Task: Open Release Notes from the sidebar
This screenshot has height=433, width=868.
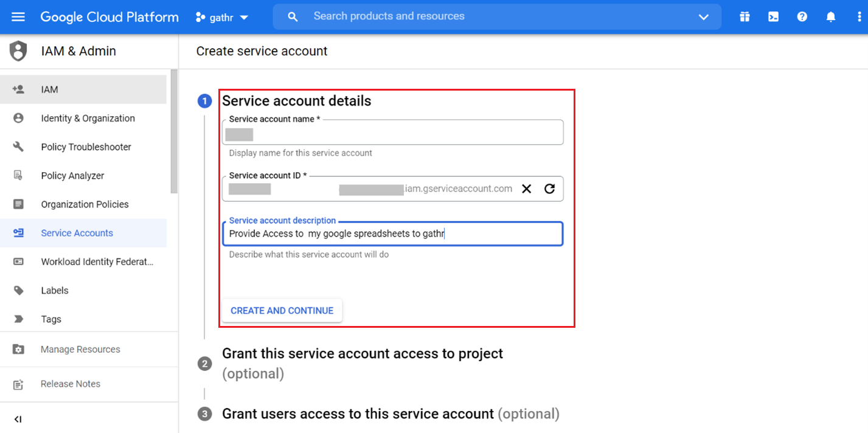Action: pos(70,384)
